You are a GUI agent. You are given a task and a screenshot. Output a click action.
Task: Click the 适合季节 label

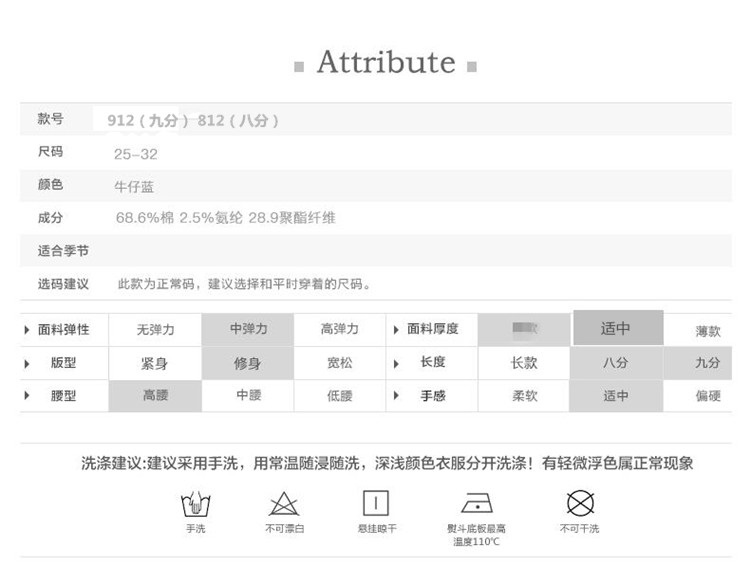tap(63, 251)
